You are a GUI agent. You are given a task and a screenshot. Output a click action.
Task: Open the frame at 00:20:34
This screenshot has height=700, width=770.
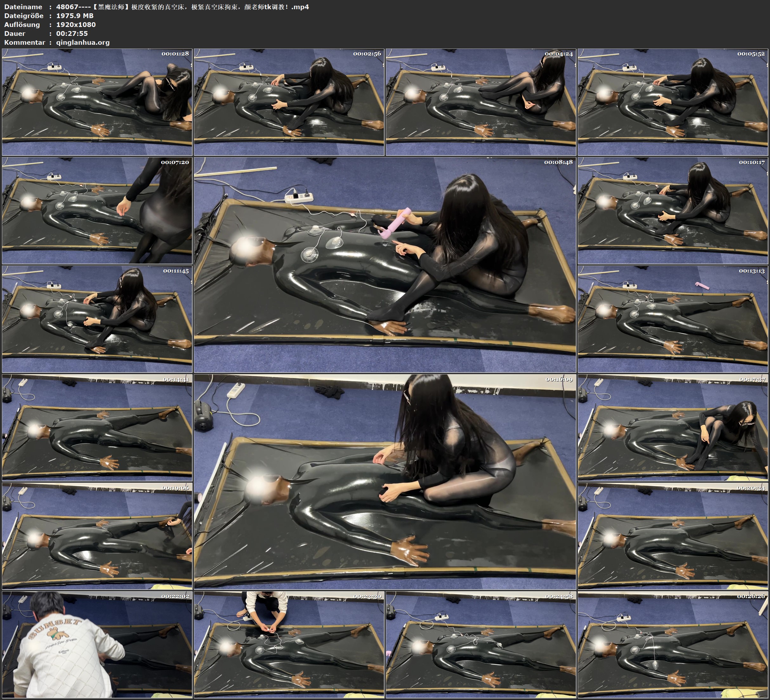pos(673,536)
